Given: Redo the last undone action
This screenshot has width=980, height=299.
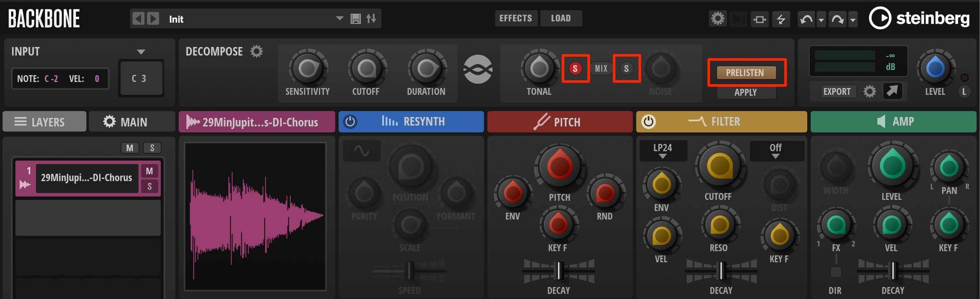Looking at the screenshot, I should 838,19.
